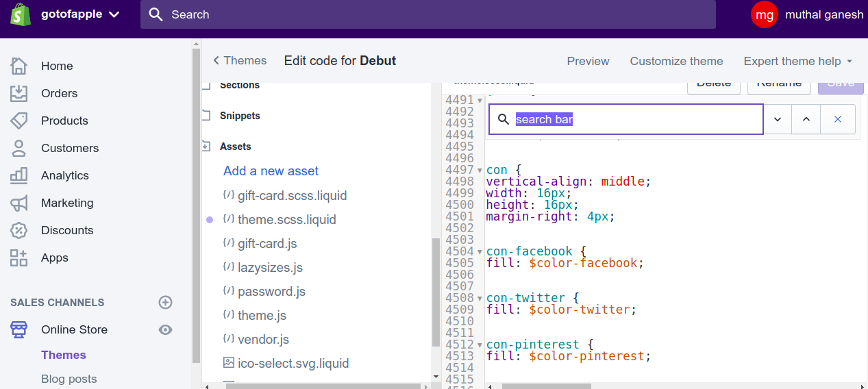This screenshot has width=868, height=389.
Task: Click the Products tag icon
Action: [x=19, y=121]
